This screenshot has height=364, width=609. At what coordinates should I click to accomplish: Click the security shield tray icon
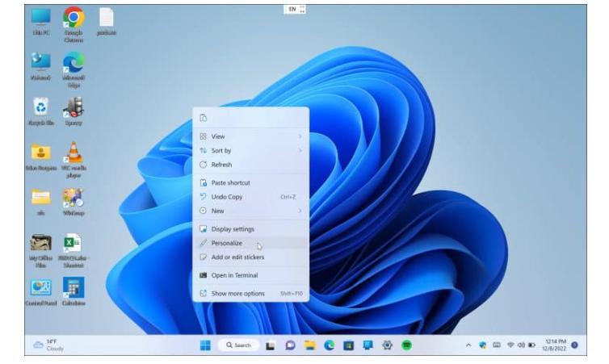click(483, 345)
